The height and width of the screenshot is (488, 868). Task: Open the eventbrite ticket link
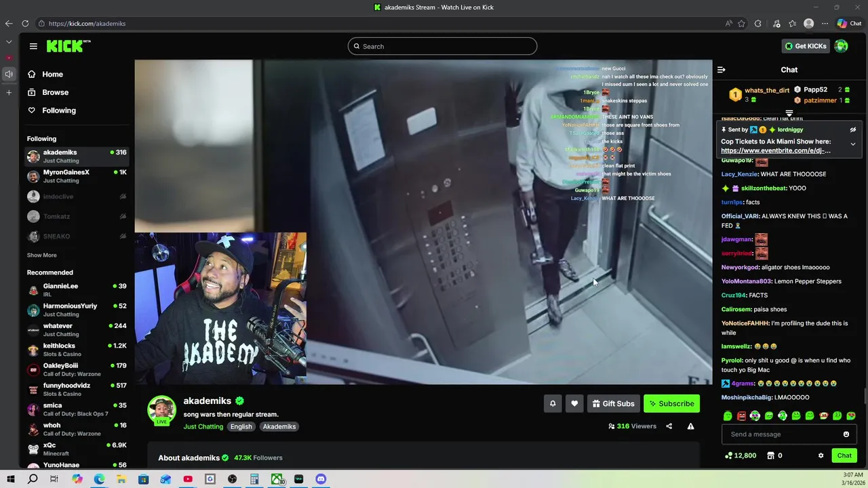pos(775,150)
